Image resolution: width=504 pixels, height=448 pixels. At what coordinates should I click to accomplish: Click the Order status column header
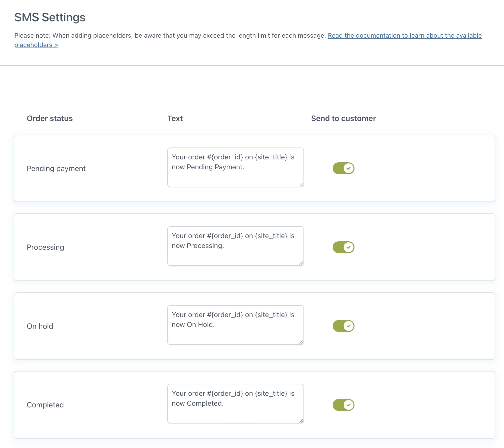(x=50, y=118)
